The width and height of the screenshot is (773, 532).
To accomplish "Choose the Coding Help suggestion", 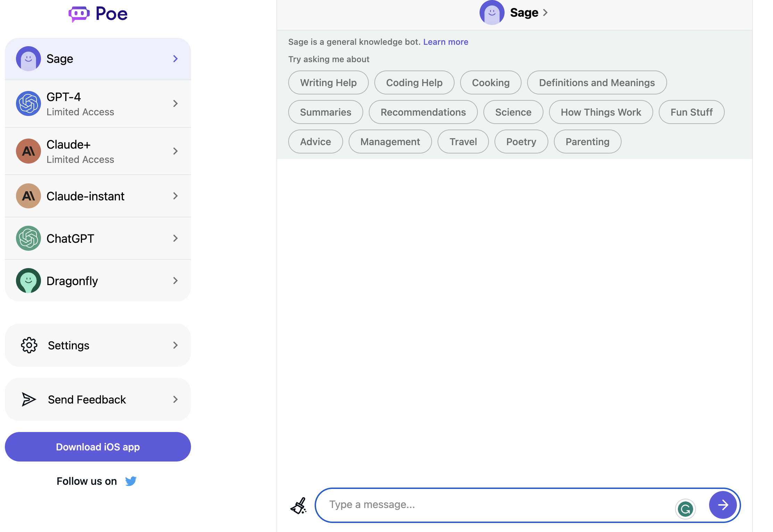I will point(414,83).
